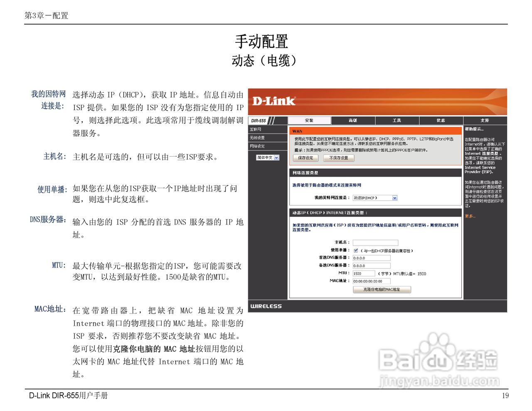Select 互联网 in the left sidebar
This screenshot has height=411, width=532.
tap(268, 130)
